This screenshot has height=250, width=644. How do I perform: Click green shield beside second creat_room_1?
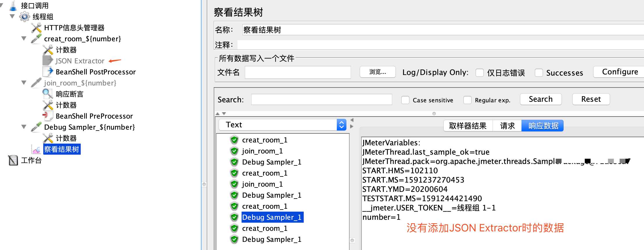[234, 173]
